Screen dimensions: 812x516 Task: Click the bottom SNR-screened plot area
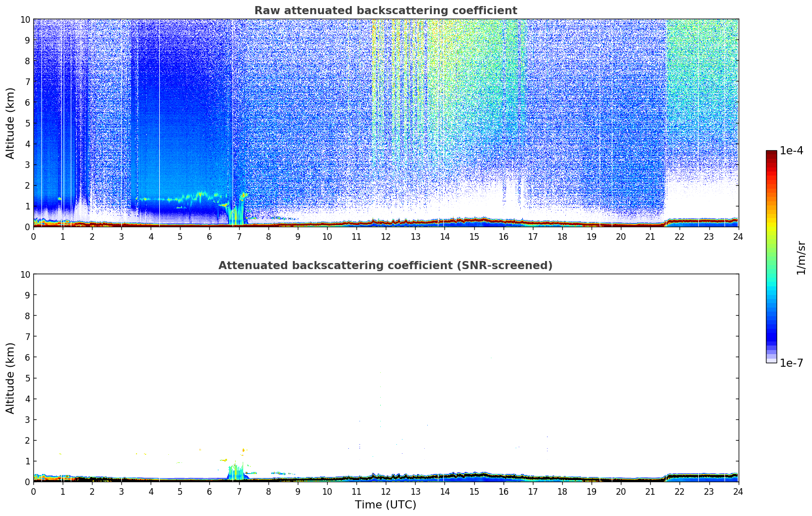coord(386,378)
